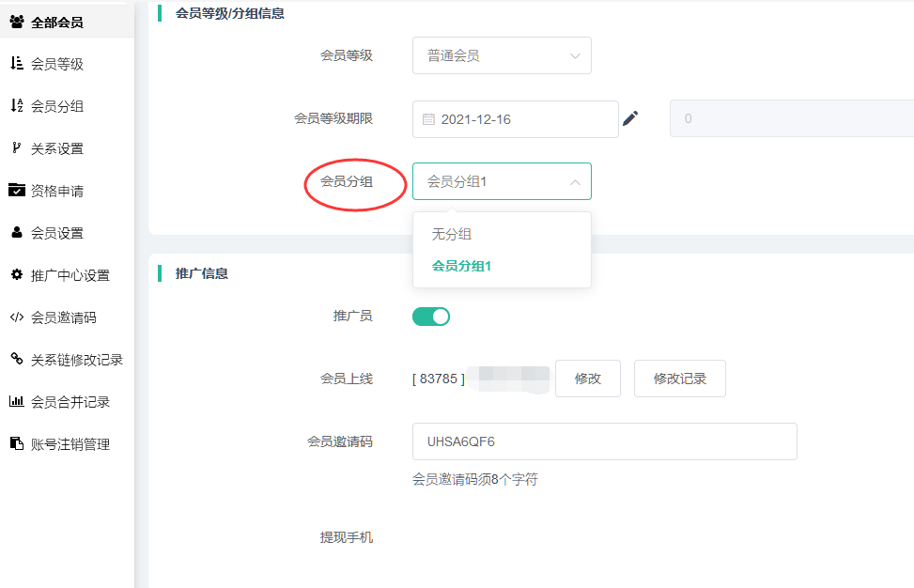The height and width of the screenshot is (588, 914).
Task: Click the 全部会员 people icon
Action: pyautogui.click(x=17, y=23)
